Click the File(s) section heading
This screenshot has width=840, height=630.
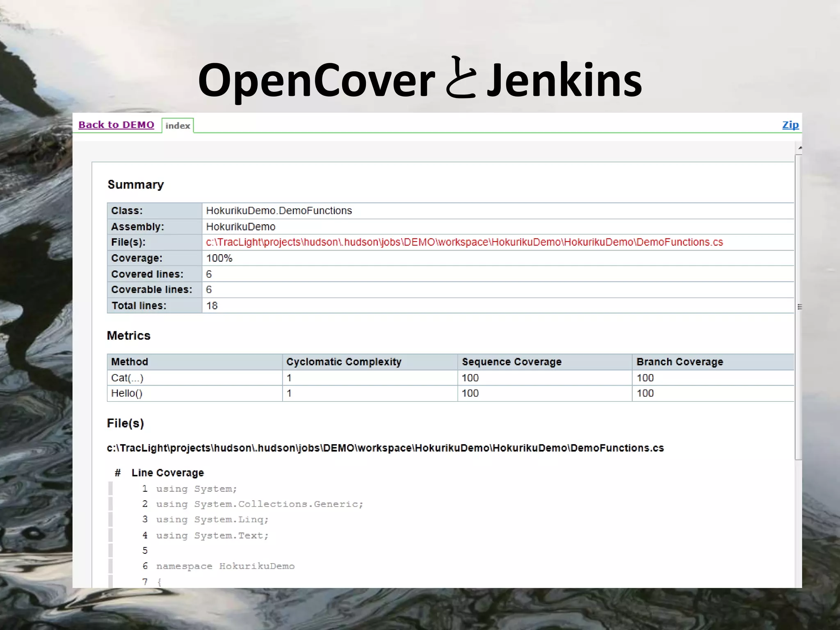pos(126,423)
